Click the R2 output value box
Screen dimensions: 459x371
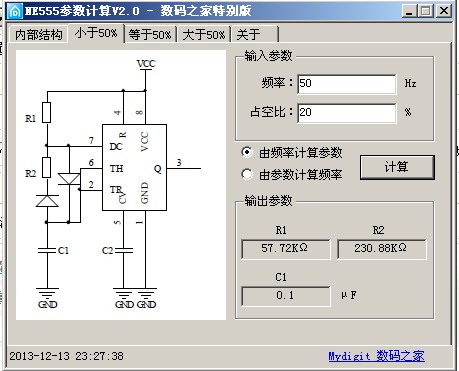[381, 249]
